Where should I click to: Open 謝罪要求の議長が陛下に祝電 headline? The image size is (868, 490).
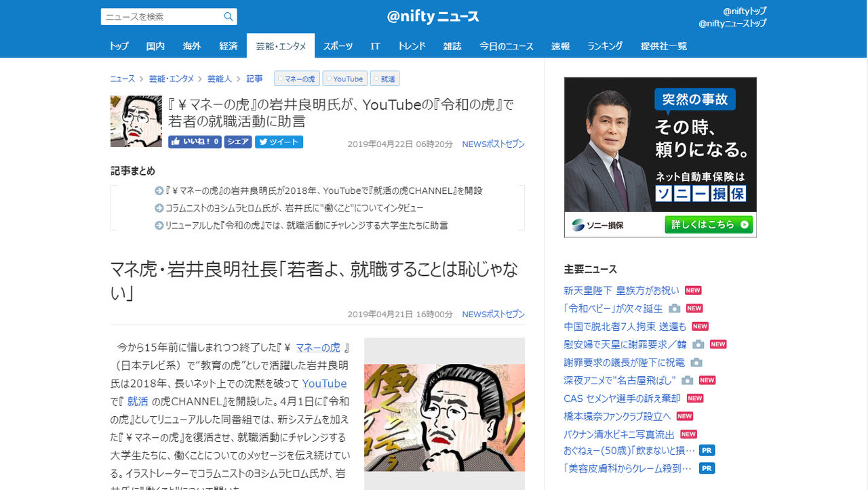[x=624, y=363]
